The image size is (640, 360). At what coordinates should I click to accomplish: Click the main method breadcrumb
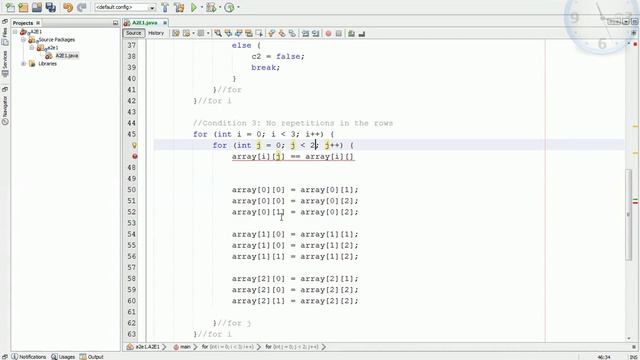[x=185, y=347]
